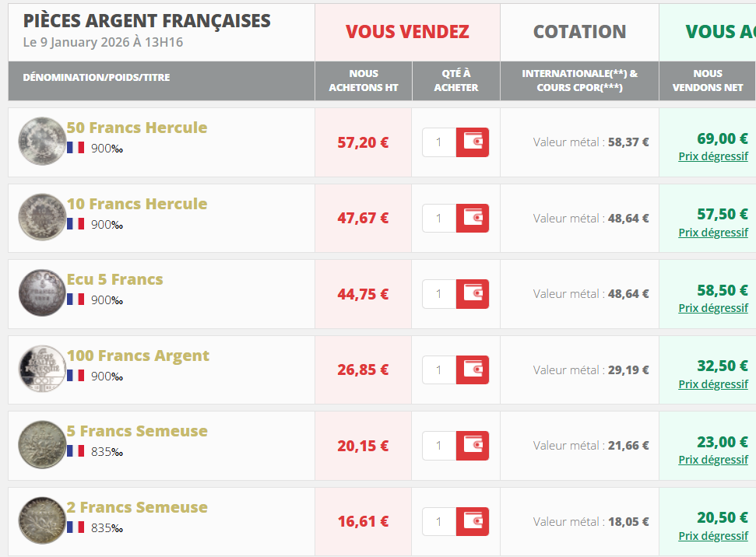756x557 pixels.
Task: Select the Ecu 5 Francs title link
Action: pos(115,279)
